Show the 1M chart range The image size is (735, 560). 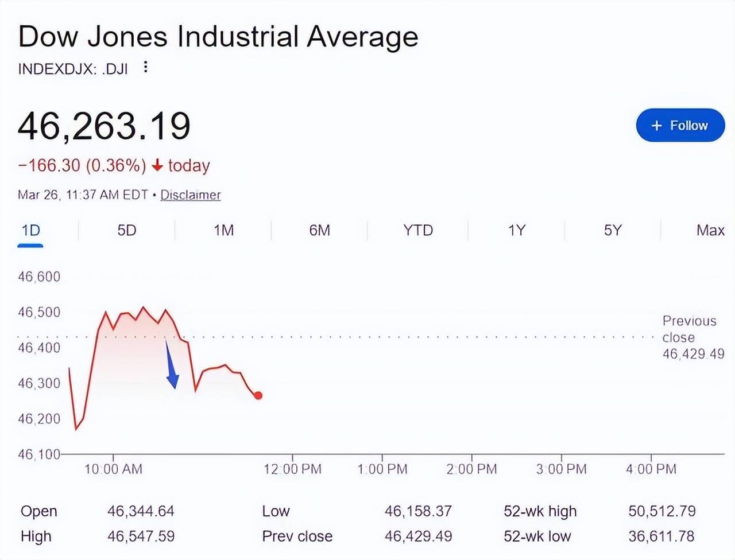pos(223,231)
